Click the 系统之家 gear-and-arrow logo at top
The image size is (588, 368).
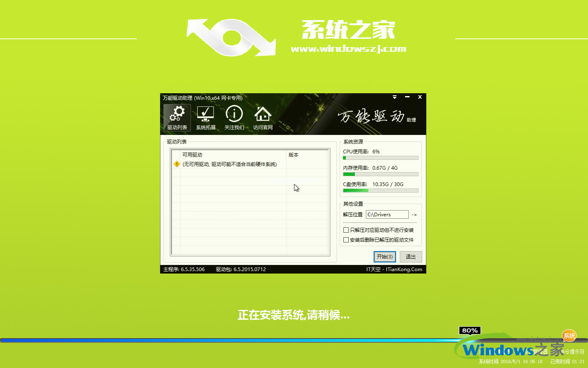pyautogui.click(x=231, y=37)
